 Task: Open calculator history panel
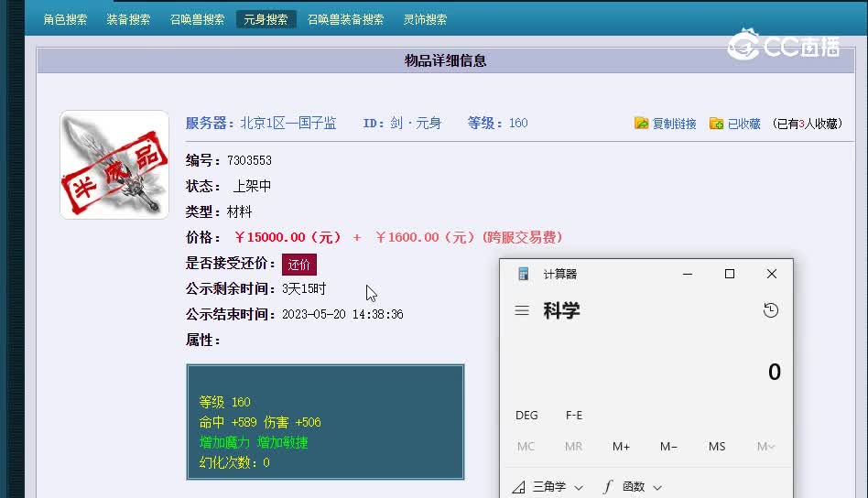(771, 311)
